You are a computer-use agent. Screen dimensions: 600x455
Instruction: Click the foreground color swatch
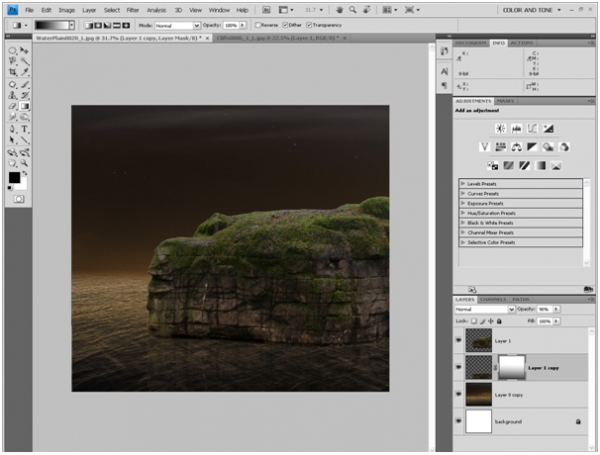(14, 178)
